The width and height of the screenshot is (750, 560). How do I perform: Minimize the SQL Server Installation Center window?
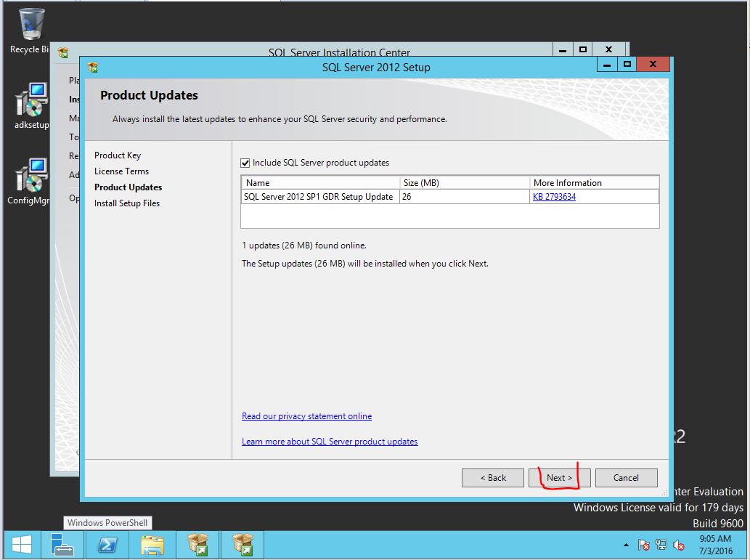[x=563, y=50]
